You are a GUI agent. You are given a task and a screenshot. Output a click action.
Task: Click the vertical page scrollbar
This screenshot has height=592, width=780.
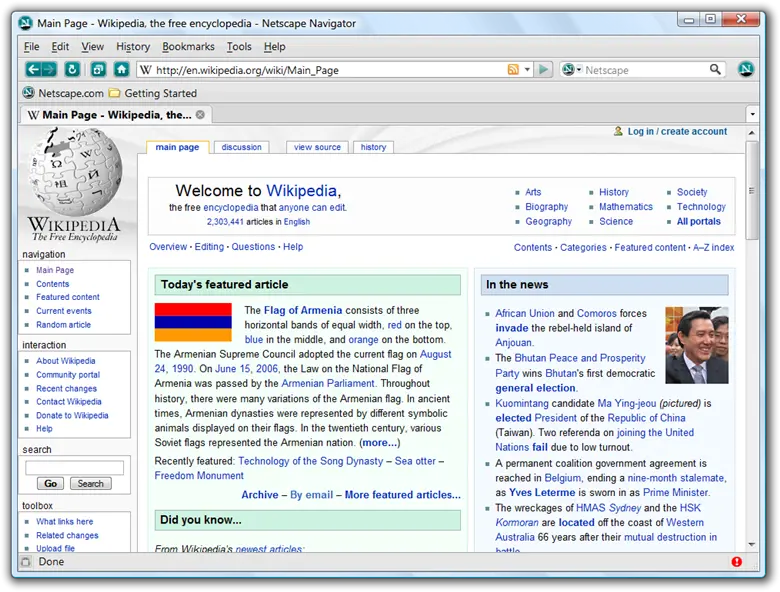coord(751,300)
